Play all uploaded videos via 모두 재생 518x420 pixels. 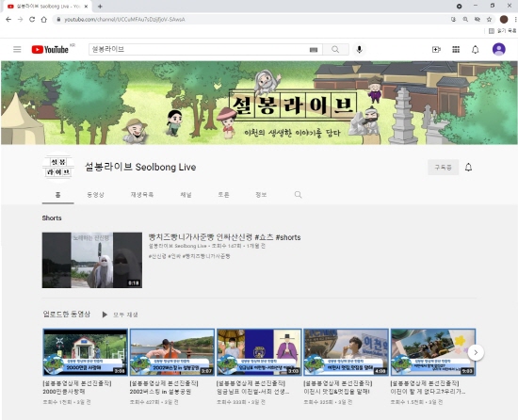coord(121,315)
